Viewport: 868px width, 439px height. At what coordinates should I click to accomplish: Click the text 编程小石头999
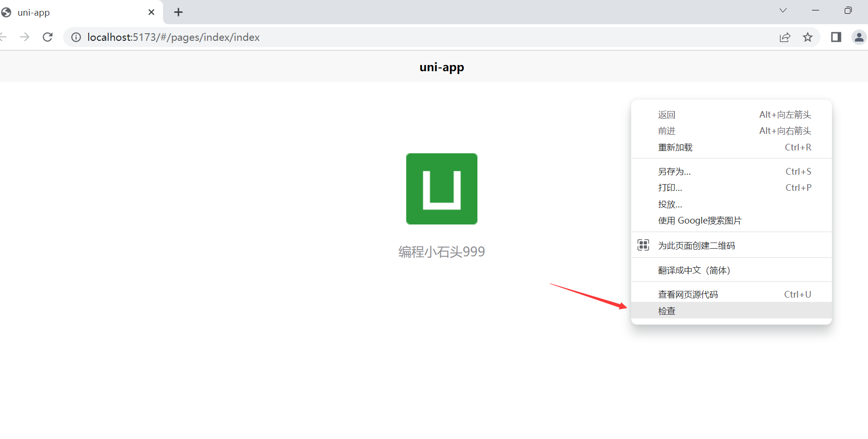442,252
